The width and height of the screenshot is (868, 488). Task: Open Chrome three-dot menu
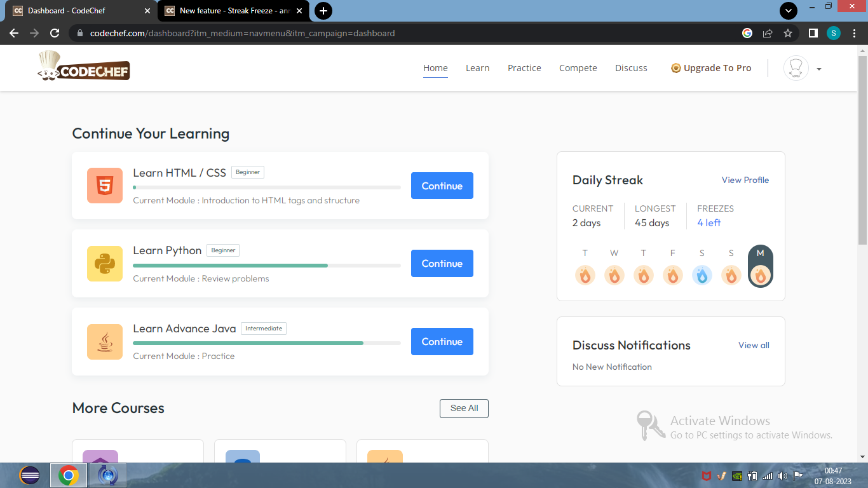855,33
